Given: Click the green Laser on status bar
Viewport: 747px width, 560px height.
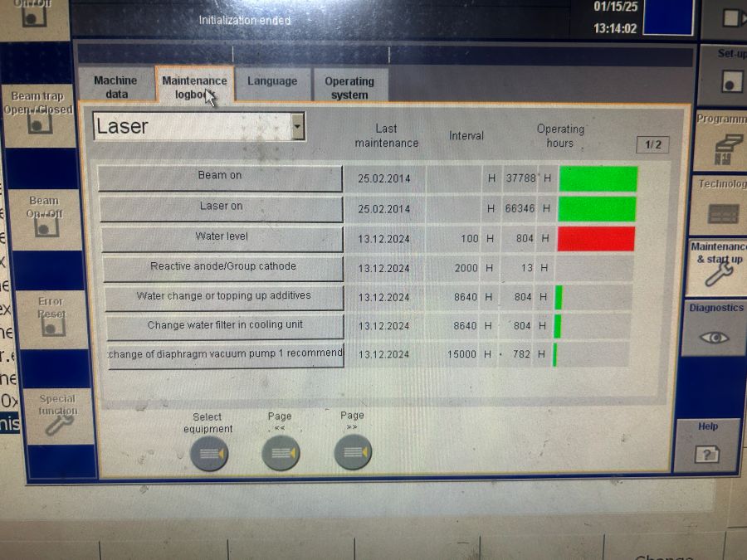Looking at the screenshot, I should click(597, 209).
